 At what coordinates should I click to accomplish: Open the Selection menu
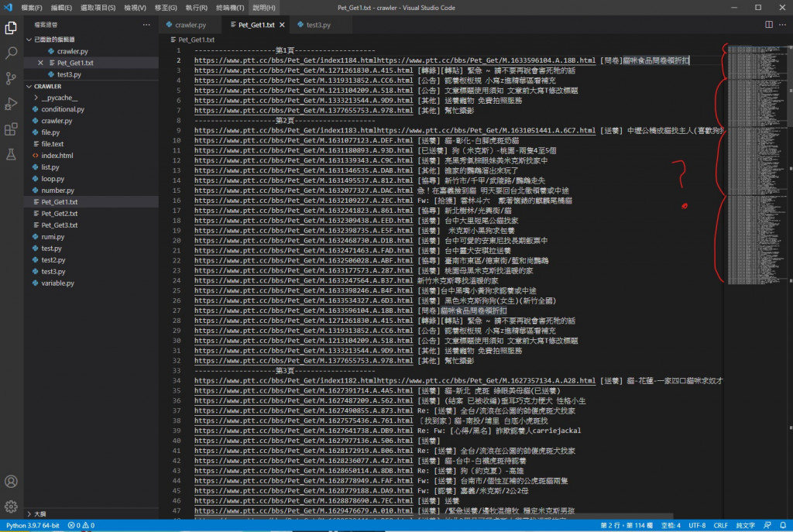pyautogui.click(x=98, y=8)
